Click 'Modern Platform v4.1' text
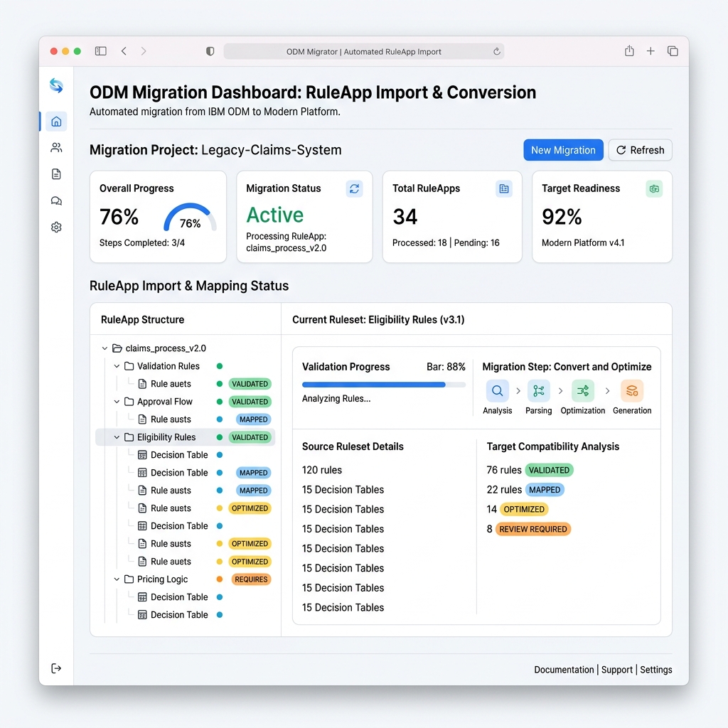728x728 pixels. tap(583, 243)
